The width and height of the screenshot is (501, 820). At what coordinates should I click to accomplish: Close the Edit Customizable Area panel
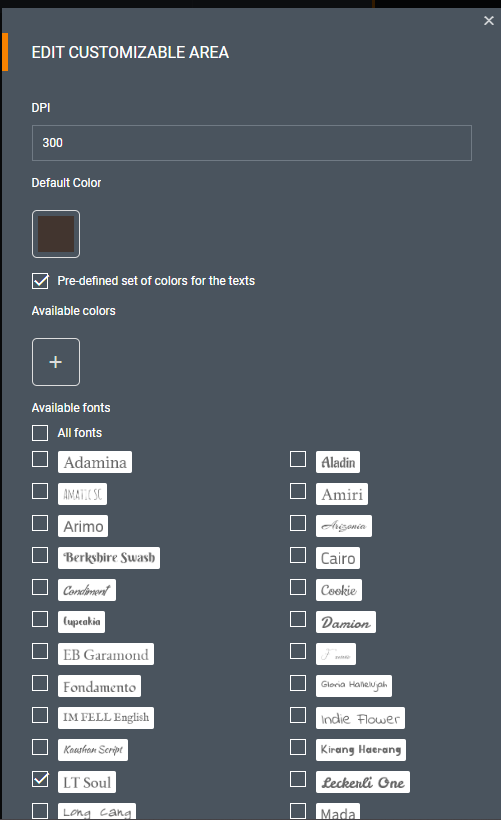coord(488,20)
